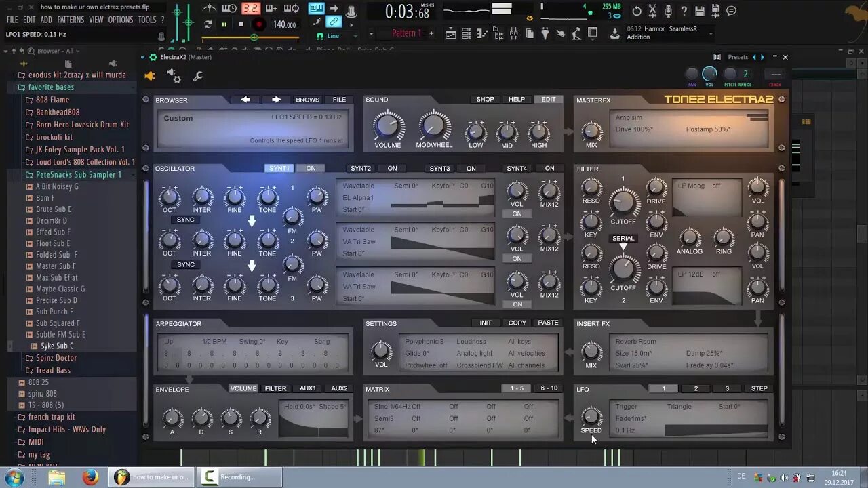Select matrix 6 - 10 tab
This screenshot has height=488, width=868.
(549, 388)
